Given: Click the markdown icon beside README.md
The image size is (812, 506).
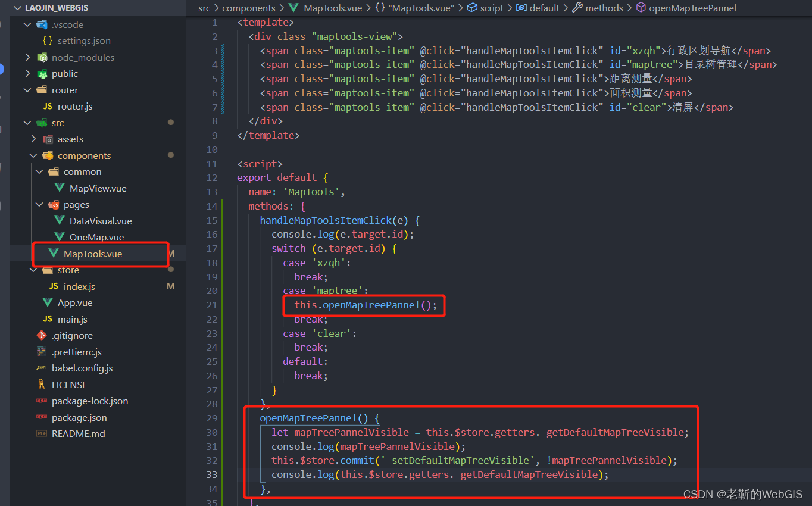Looking at the screenshot, I should point(42,434).
